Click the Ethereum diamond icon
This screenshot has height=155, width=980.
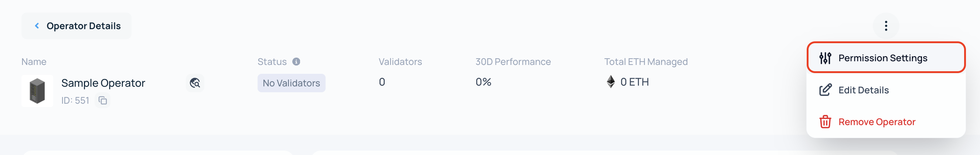(610, 82)
